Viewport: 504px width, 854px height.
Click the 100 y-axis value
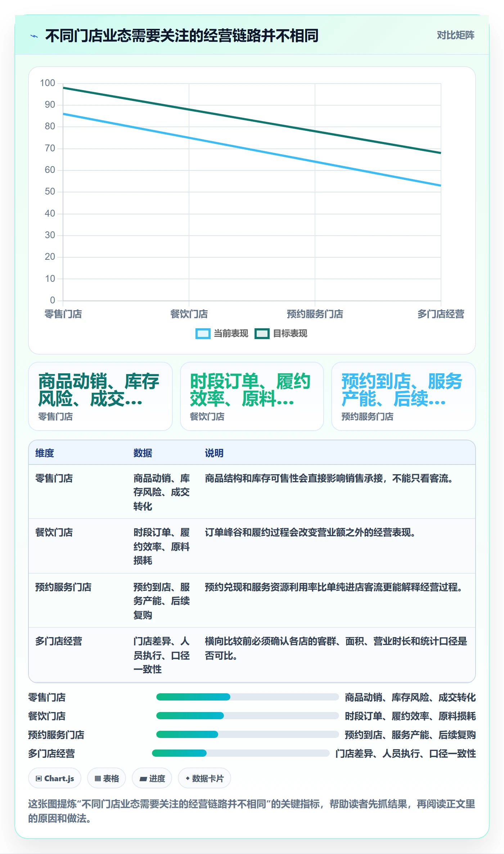[x=48, y=83]
